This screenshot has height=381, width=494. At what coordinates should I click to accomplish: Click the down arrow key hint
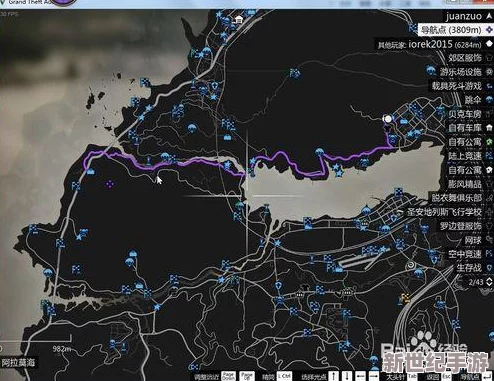coord(347,376)
